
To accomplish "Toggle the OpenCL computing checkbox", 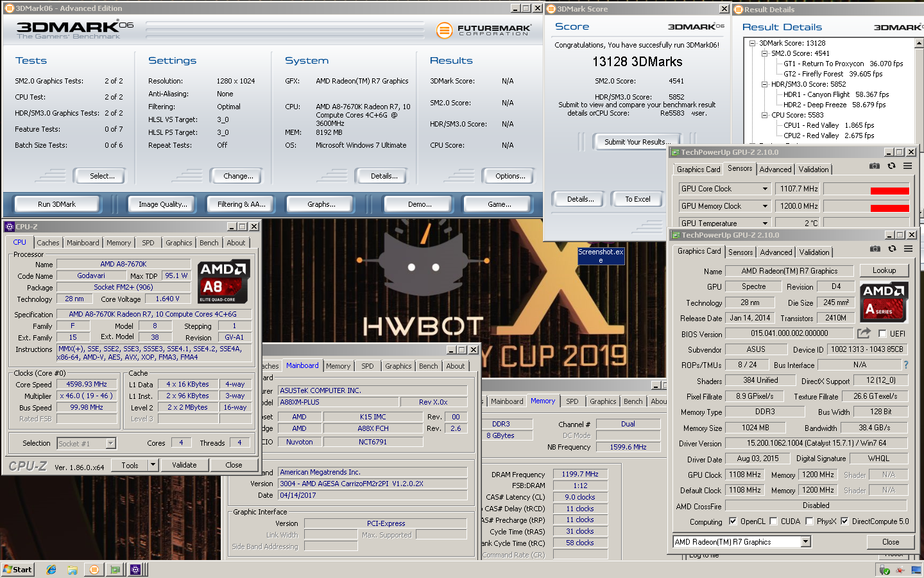I will pos(732,521).
